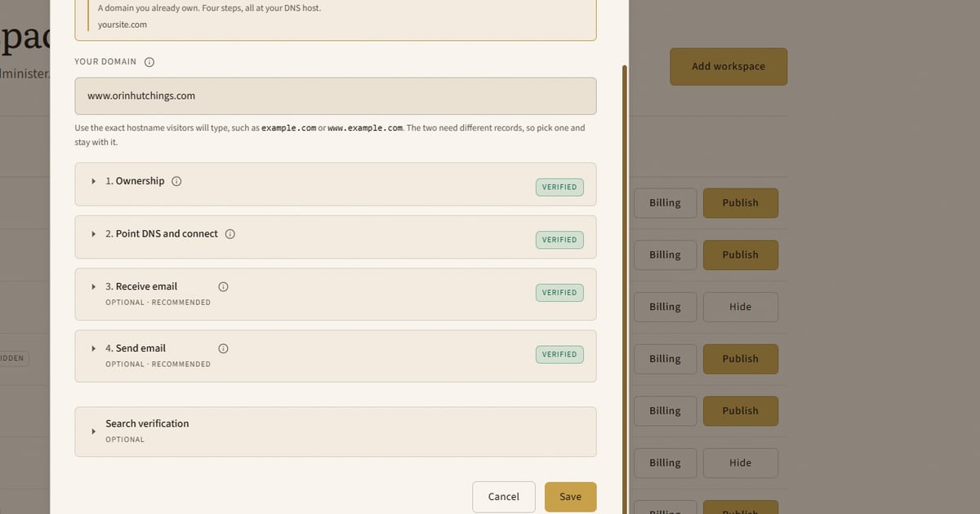The width and height of the screenshot is (980, 514).
Task: Show info tooltip for Send email
Action: coord(224,348)
